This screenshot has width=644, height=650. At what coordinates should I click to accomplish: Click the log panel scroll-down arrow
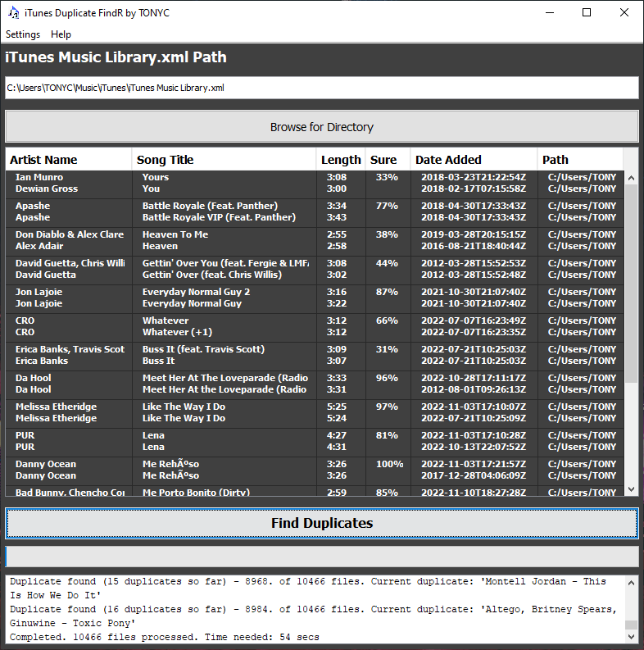point(631,636)
